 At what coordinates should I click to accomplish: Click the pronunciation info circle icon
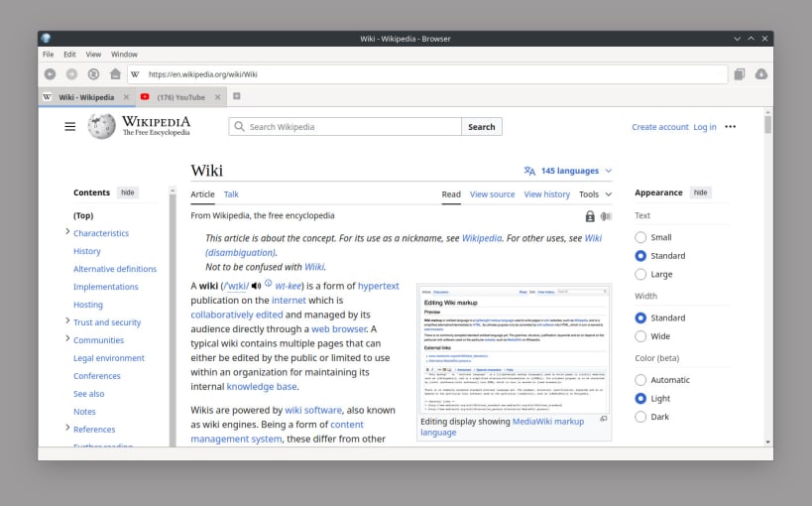(x=269, y=283)
